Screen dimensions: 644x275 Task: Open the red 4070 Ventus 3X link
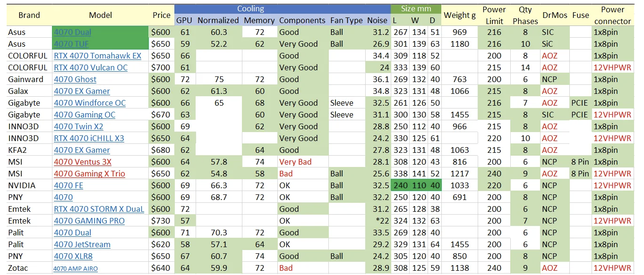83,162
